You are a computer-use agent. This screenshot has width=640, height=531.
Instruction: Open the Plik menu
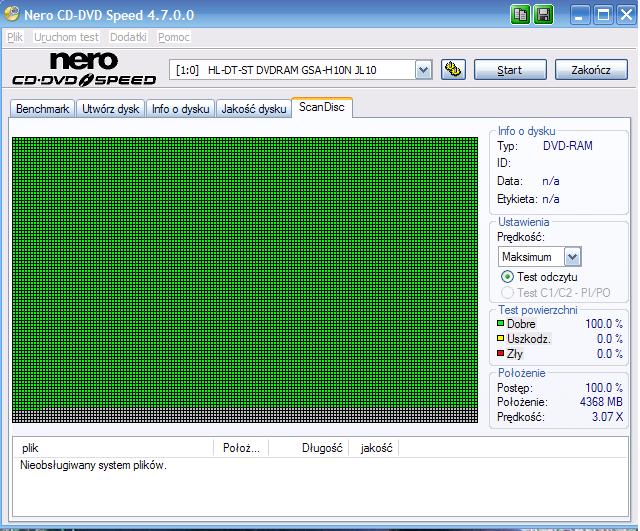[15, 37]
